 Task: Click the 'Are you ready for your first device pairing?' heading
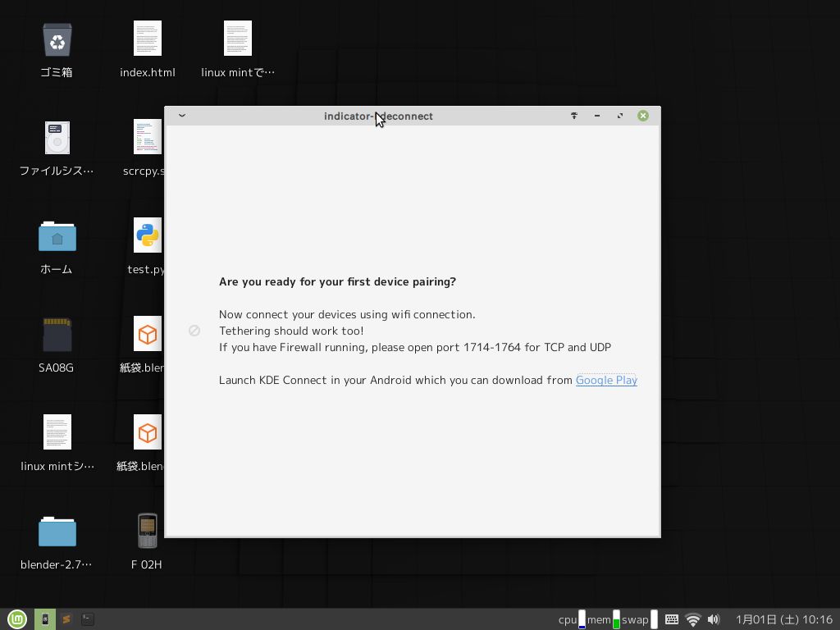coord(337,282)
